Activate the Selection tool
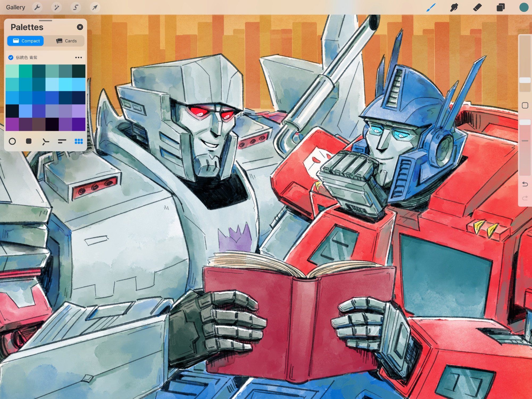The width and height of the screenshot is (532, 399). pyautogui.click(x=76, y=7)
